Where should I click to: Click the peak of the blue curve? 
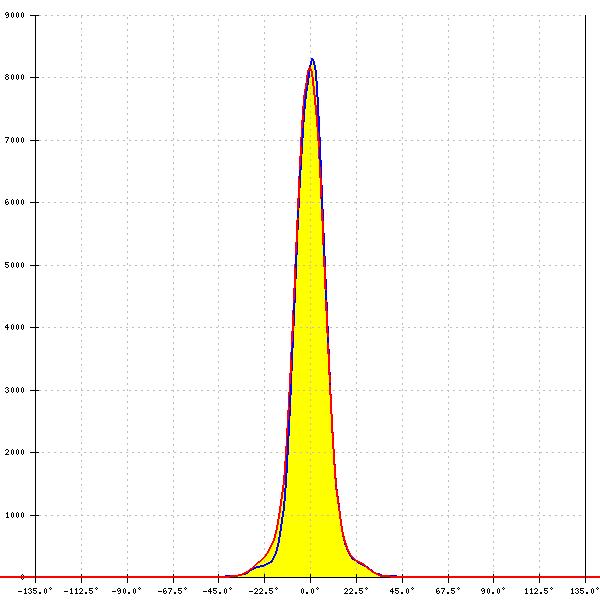(312, 59)
